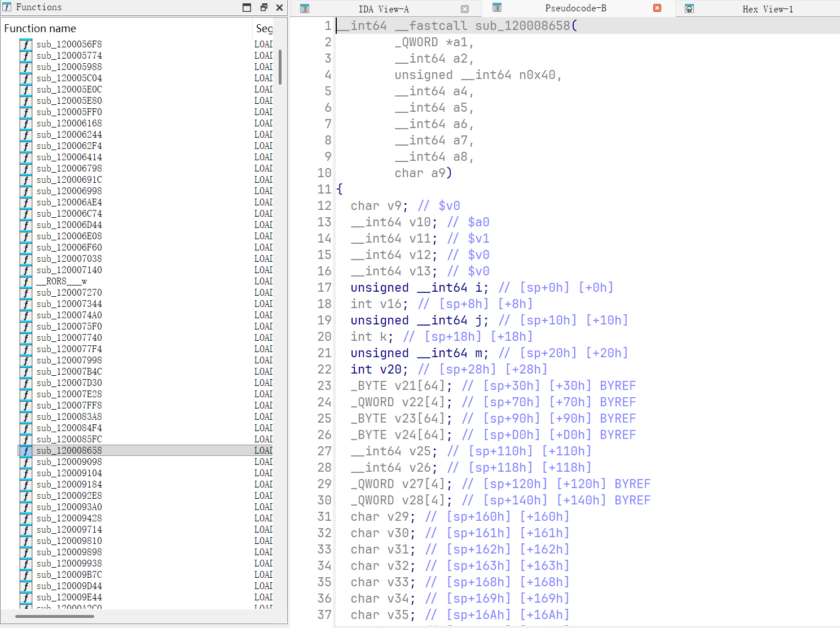Click the f icon beside sub_1200056F8
The height and width of the screenshot is (628, 840).
25,44
